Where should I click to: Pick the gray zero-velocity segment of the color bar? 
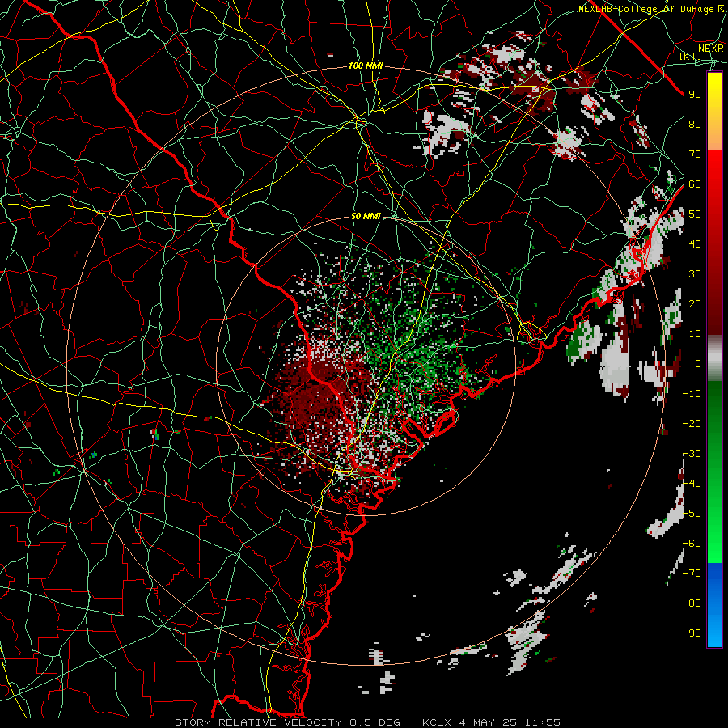pos(714,358)
